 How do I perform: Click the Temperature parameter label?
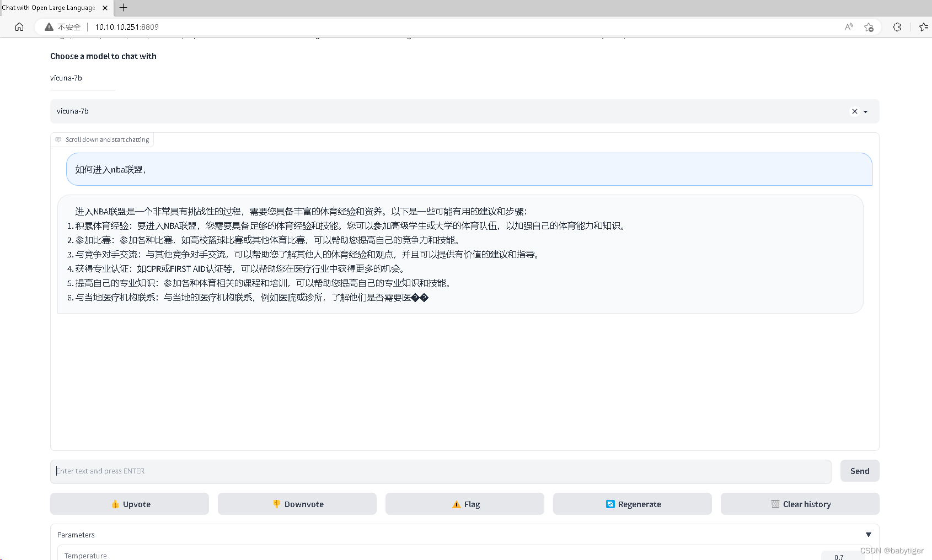pos(85,556)
